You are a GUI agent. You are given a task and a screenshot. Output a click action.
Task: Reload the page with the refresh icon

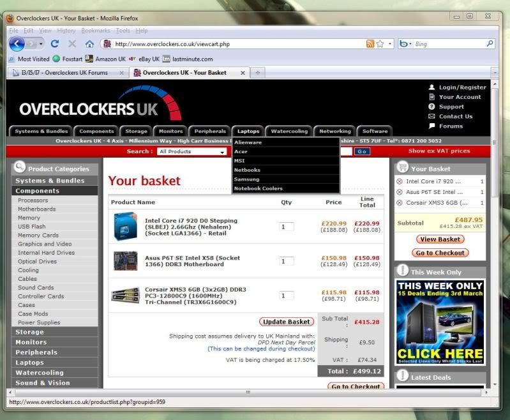(55, 44)
